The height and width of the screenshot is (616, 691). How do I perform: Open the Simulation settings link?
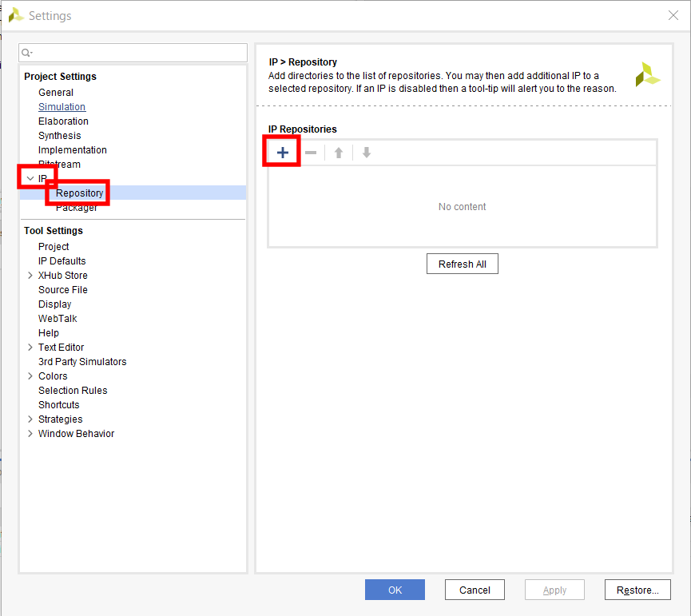pyautogui.click(x=62, y=106)
